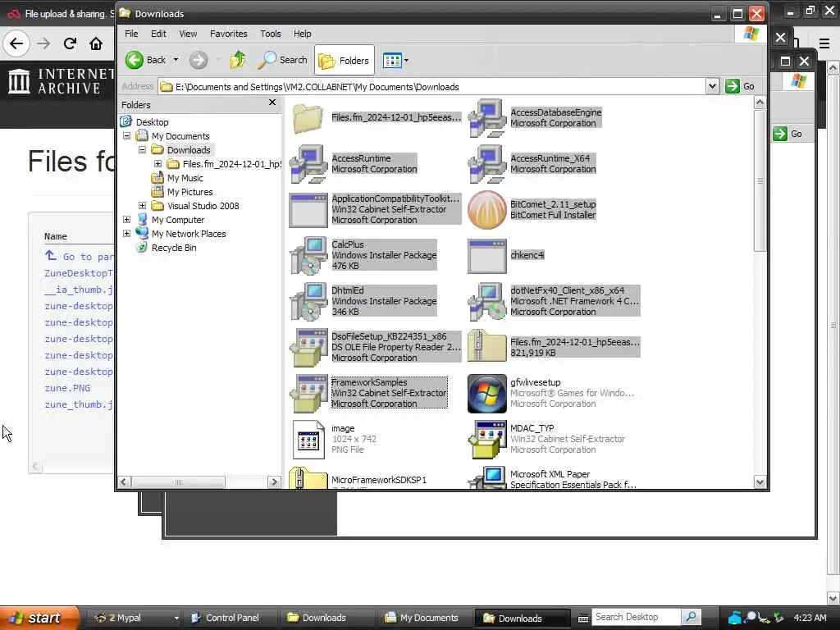
Task: Click the folder tree horizontal scrollbar thumb
Action: tap(178, 482)
